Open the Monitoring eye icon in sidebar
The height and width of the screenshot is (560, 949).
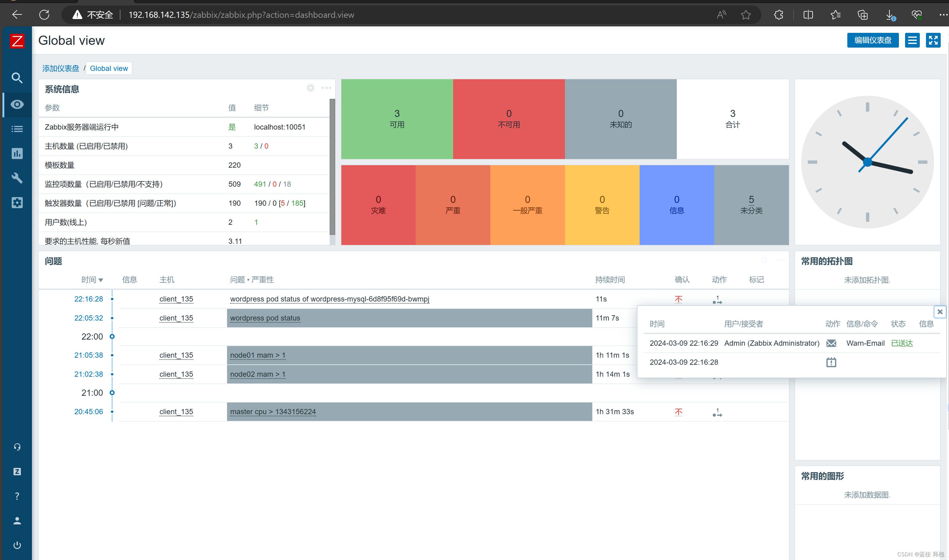(17, 104)
